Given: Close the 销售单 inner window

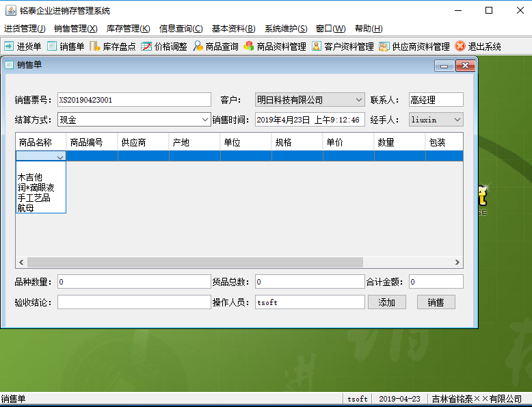Looking at the screenshot, I should pos(465,66).
